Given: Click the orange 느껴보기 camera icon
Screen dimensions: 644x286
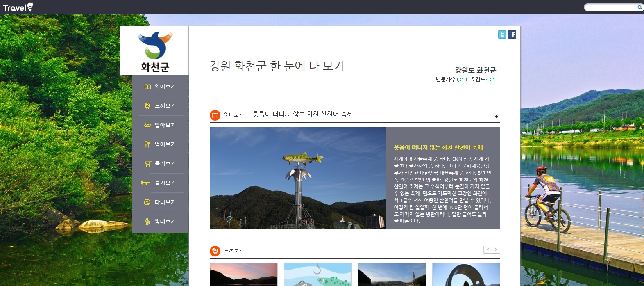Looking at the screenshot, I should click(x=215, y=251).
